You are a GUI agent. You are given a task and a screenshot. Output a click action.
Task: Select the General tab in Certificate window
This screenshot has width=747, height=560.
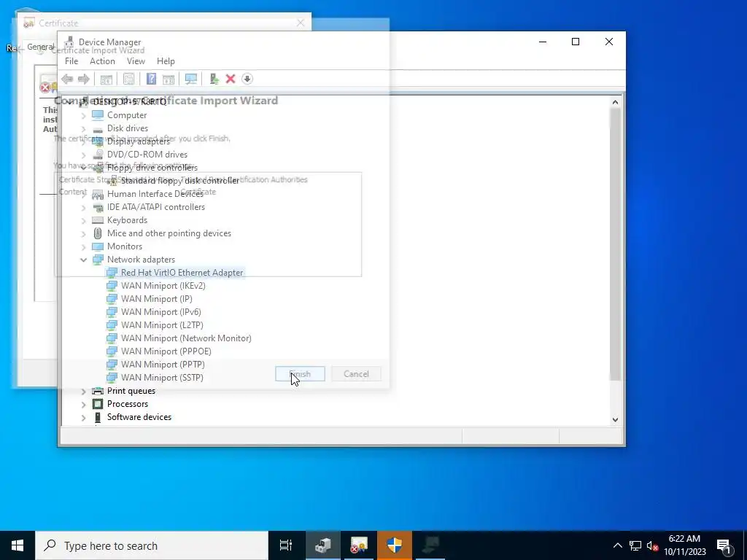point(40,47)
